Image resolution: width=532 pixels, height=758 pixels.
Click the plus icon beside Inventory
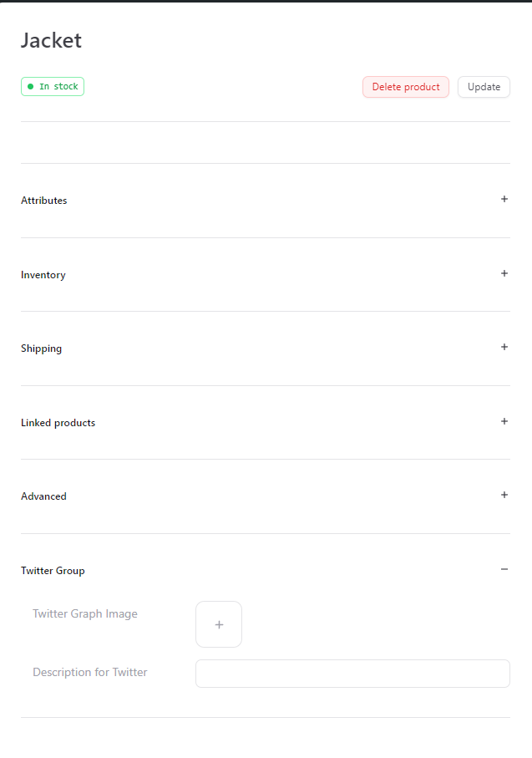point(504,274)
